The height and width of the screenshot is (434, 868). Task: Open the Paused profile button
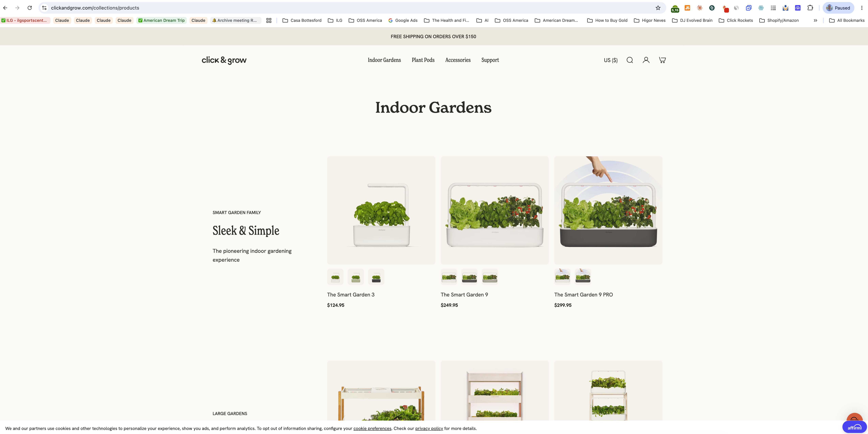(x=838, y=8)
